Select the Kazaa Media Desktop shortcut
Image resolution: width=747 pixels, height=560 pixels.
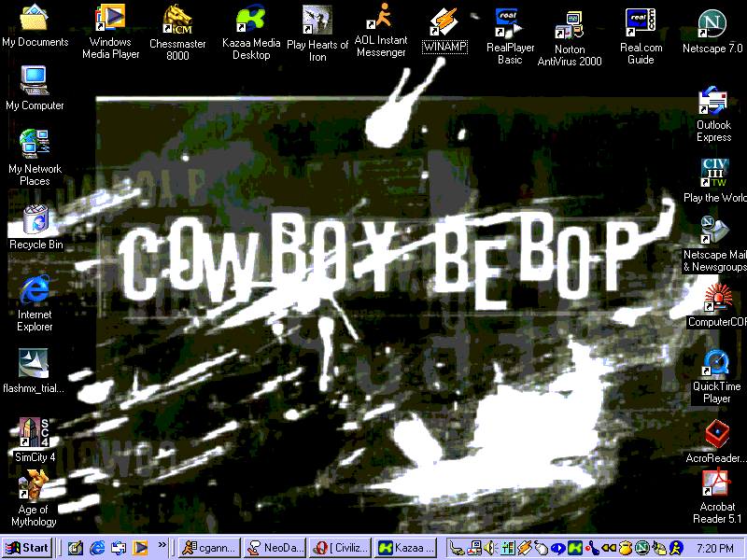pyautogui.click(x=251, y=32)
